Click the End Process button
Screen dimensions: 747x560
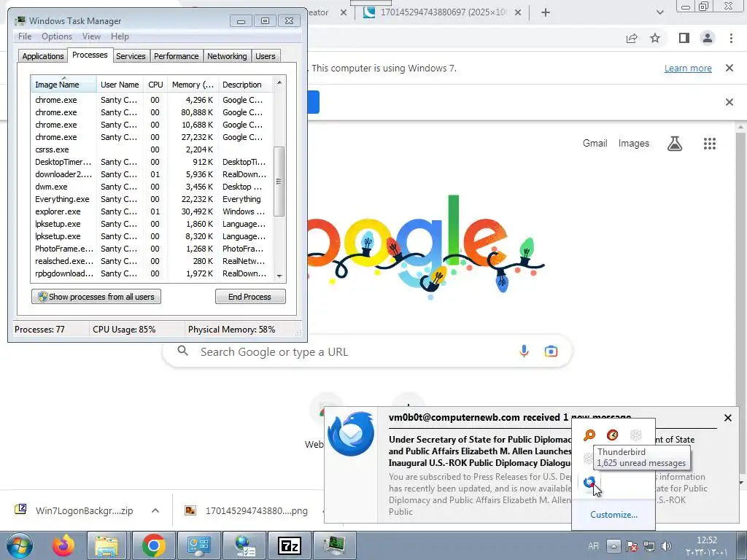coord(250,297)
